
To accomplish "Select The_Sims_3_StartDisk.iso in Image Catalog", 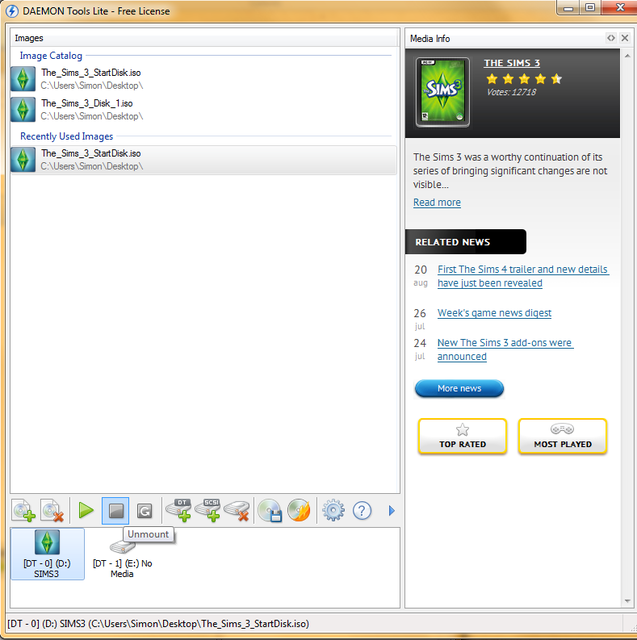I will point(203,79).
